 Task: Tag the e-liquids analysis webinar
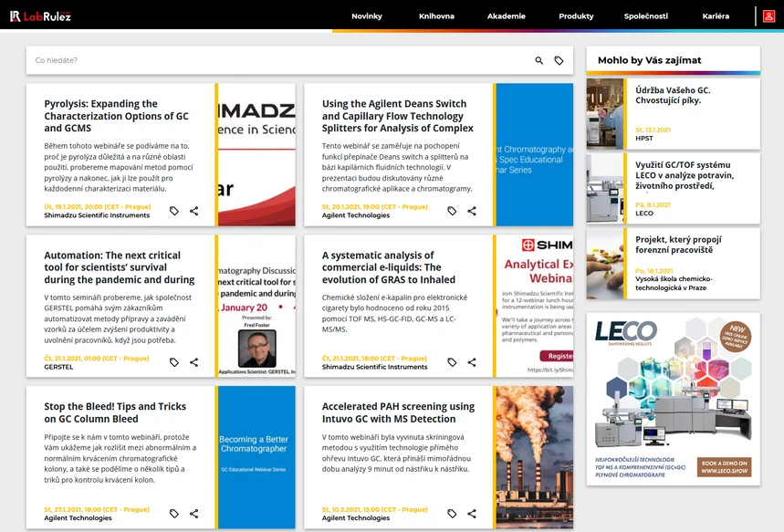tap(452, 362)
